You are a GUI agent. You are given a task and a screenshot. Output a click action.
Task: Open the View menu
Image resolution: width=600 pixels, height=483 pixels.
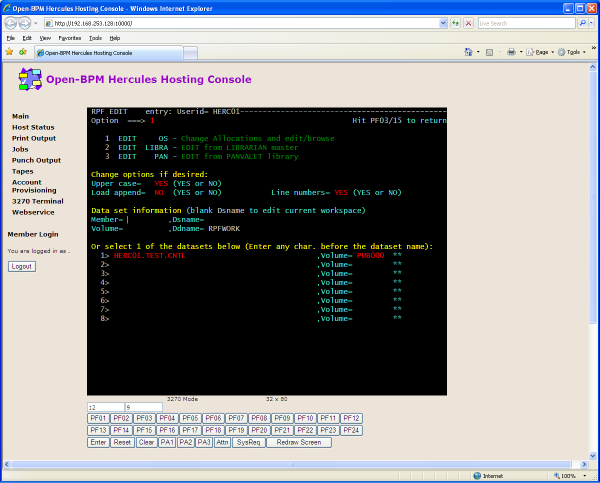(45, 38)
